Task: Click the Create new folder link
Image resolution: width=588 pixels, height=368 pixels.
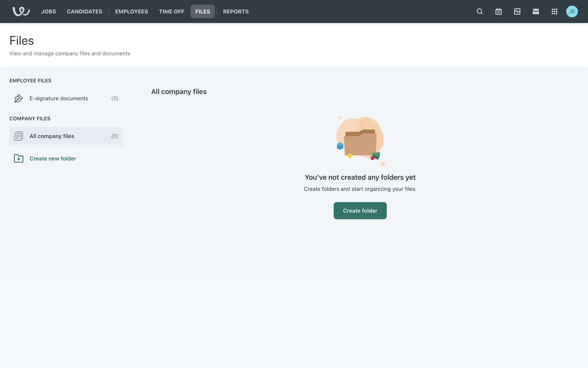Action: pos(53,159)
